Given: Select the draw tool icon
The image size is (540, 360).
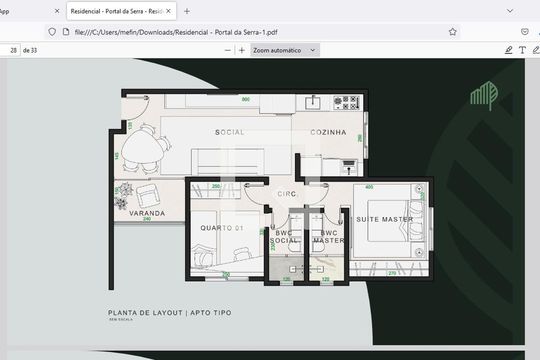Looking at the screenshot, I should click(x=536, y=50).
